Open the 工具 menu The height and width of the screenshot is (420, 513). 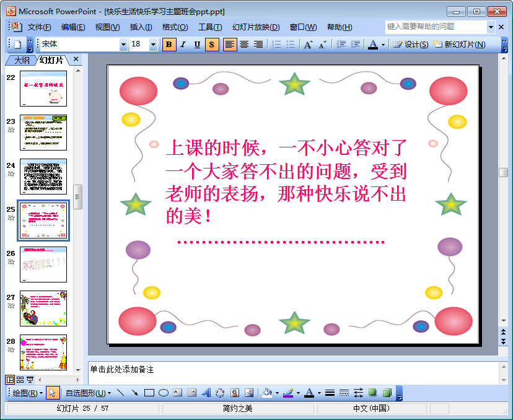pos(209,27)
